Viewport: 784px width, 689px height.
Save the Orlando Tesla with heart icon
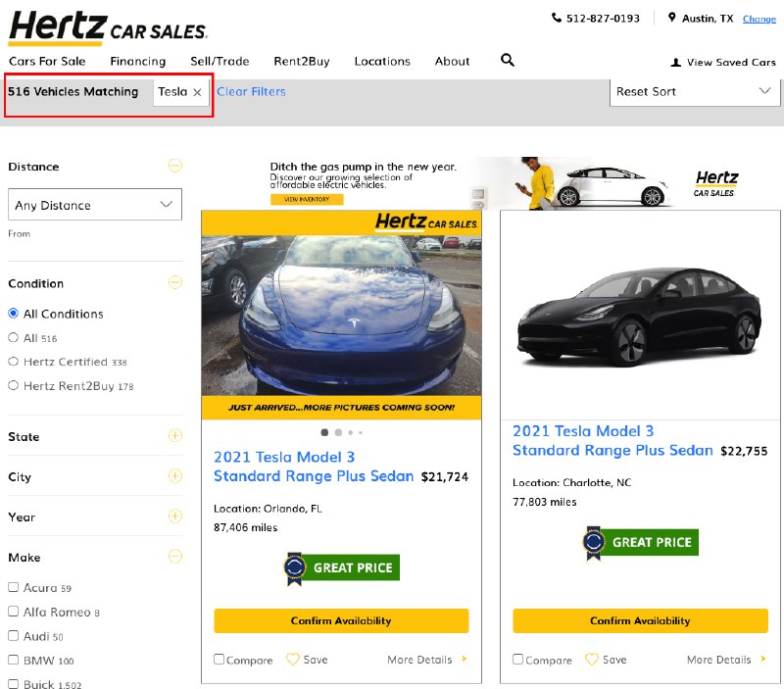pos(292,659)
